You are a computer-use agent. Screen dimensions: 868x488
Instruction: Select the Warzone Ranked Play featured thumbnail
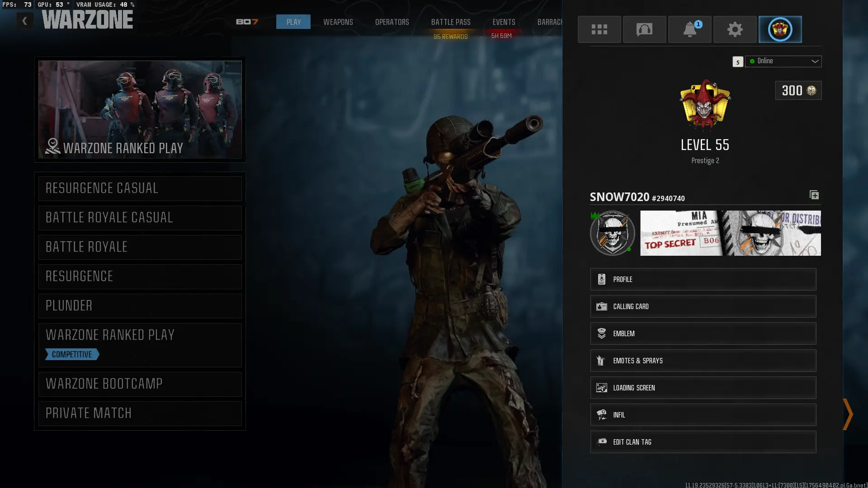pos(140,109)
